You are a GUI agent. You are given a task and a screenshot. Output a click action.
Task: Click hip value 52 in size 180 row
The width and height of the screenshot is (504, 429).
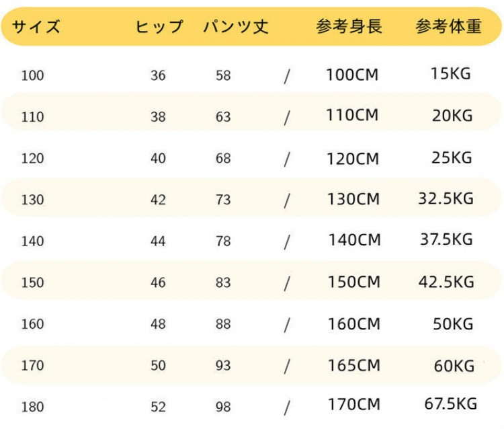[158, 407]
